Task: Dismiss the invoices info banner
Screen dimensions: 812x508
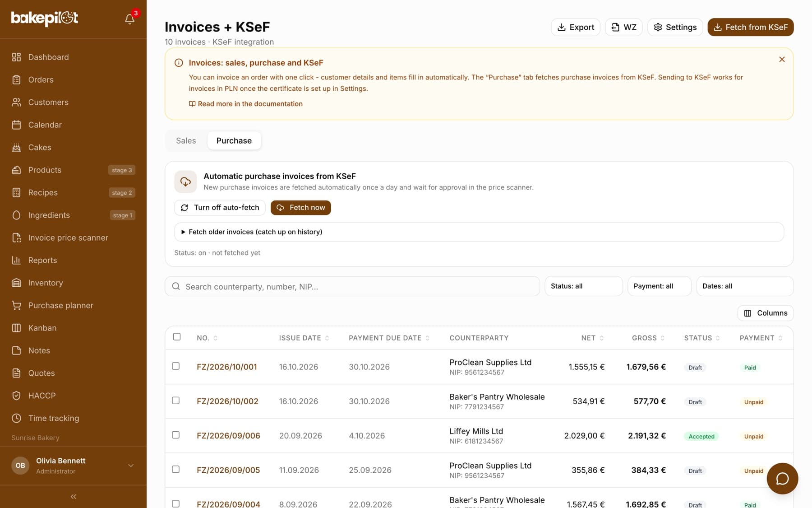Action: pyautogui.click(x=782, y=60)
